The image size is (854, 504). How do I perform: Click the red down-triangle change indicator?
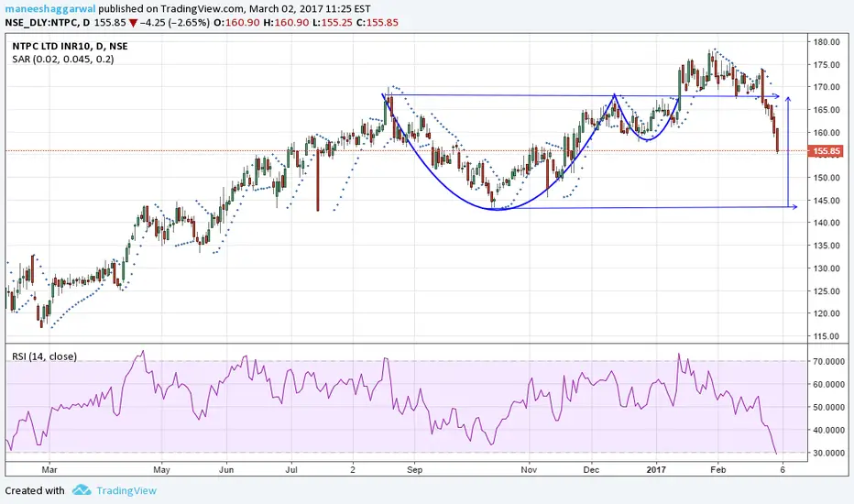(134, 23)
